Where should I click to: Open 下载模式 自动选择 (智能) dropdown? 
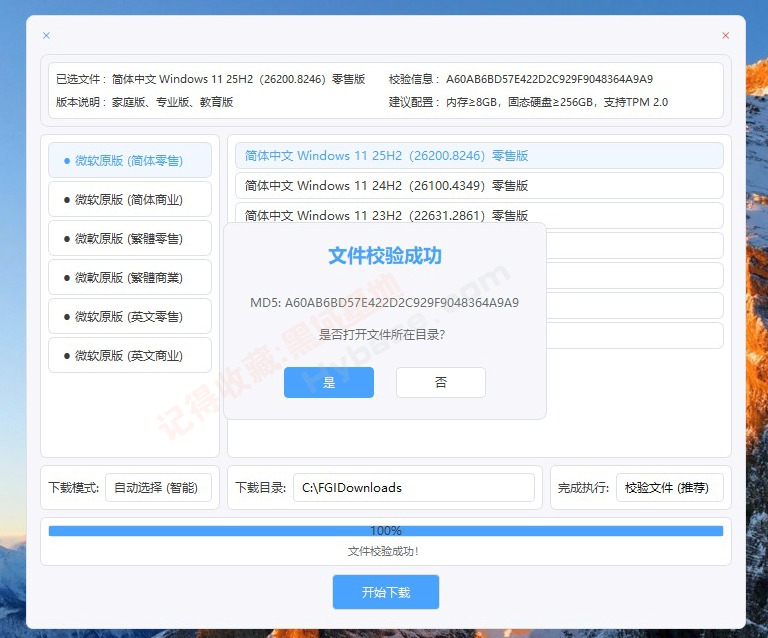[158, 488]
